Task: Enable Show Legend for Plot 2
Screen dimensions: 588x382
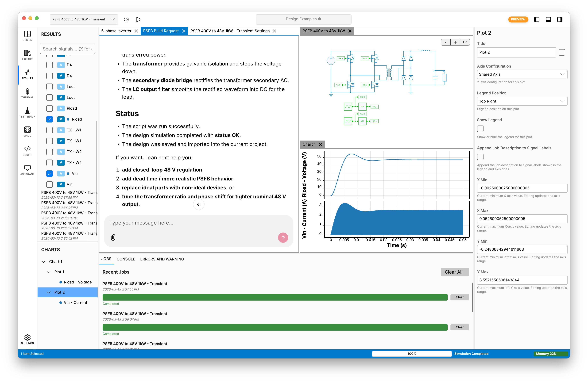Action: (480, 129)
